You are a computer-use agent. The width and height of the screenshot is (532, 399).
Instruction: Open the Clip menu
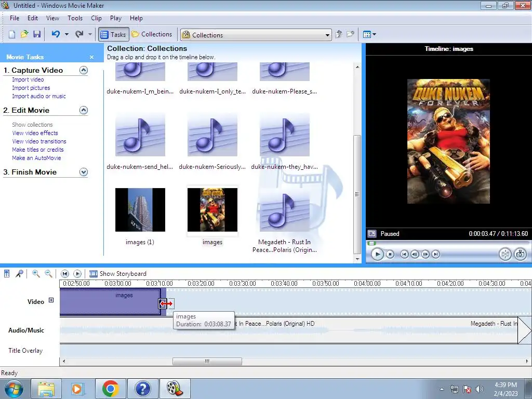pos(96,18)
